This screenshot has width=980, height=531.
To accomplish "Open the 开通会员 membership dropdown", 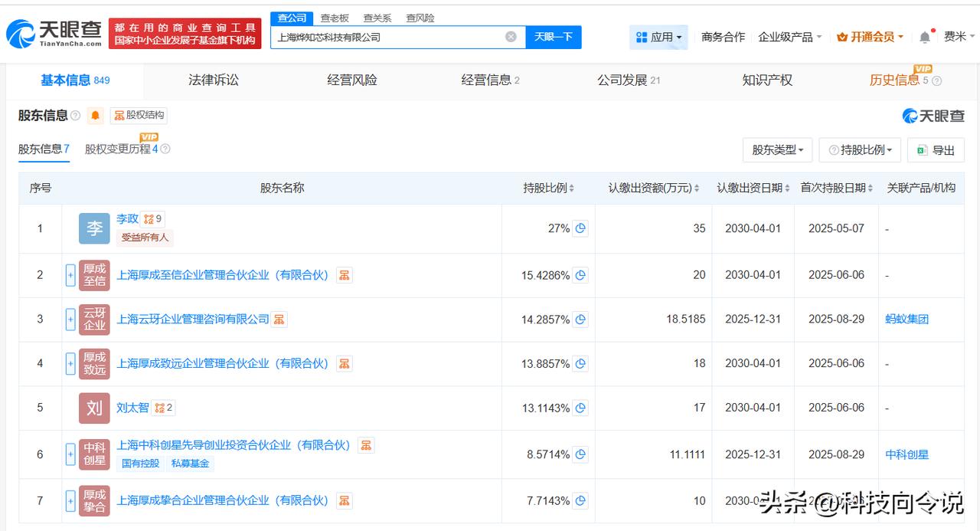I will point(871,37).
